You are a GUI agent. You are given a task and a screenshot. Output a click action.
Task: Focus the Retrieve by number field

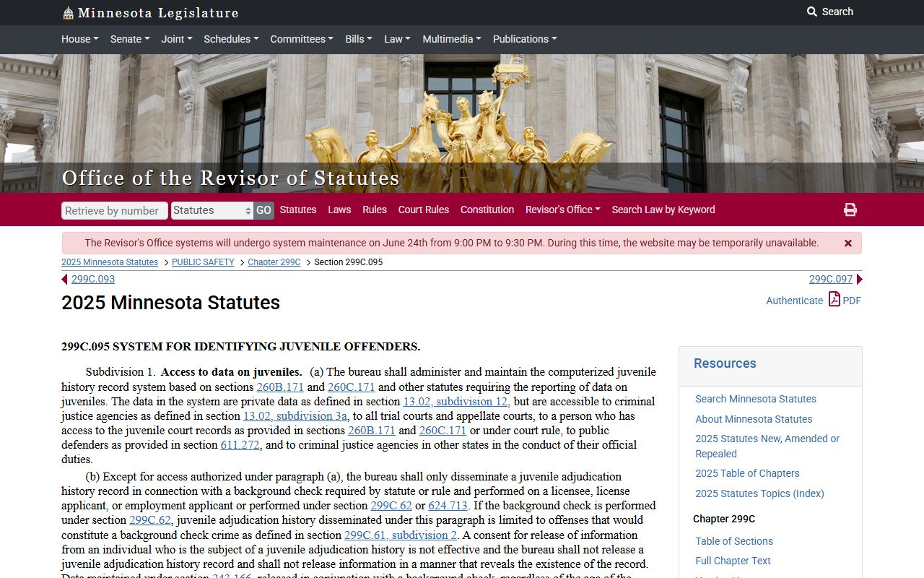click(x=115, y=210)
